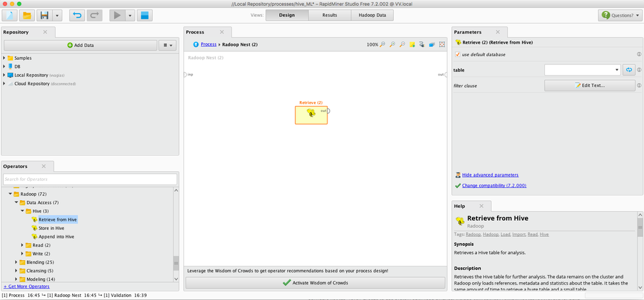
Task: Open the run options dropdown arrow
Action: click(x=130, y=15)
